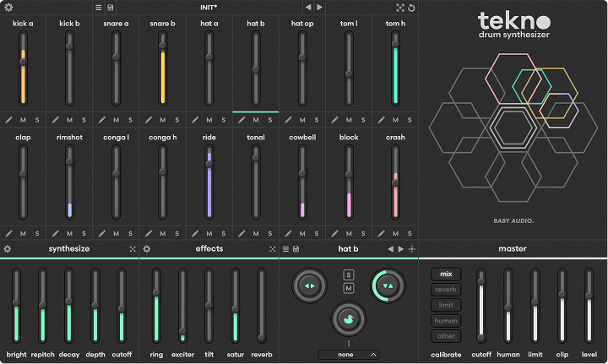Toggle the S button in hat b panel
This screenshot has width=608, height=364.
tap(349, 274)
